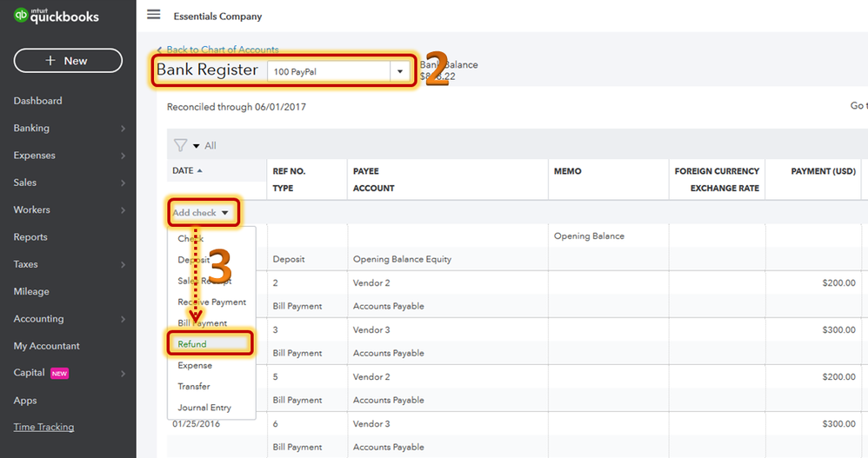Screen dimensions: 868x458
Task: Expand the Sales sidebar menu
Action: 68,183
